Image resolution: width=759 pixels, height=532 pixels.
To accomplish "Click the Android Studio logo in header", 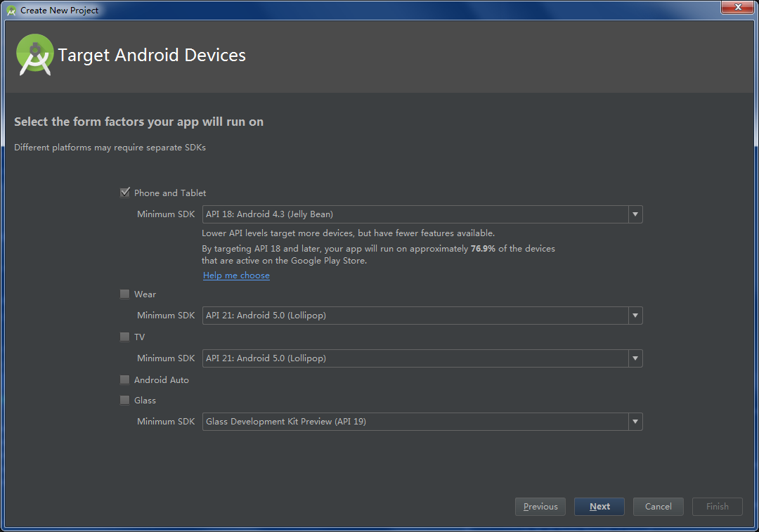I will (x=35, y=55).
